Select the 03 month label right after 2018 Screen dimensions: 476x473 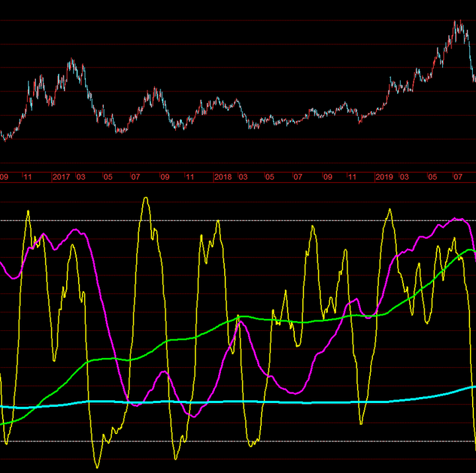243,177
